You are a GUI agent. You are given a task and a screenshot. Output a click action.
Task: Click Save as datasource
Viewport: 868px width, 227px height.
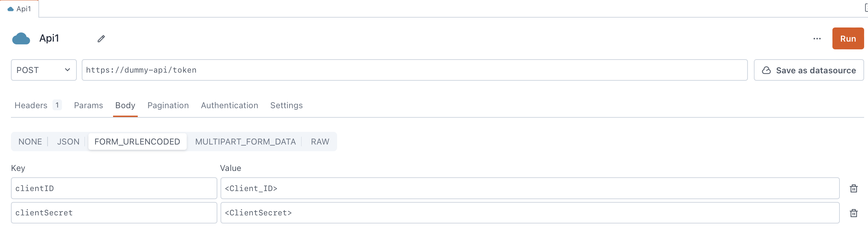pos(808,70)
